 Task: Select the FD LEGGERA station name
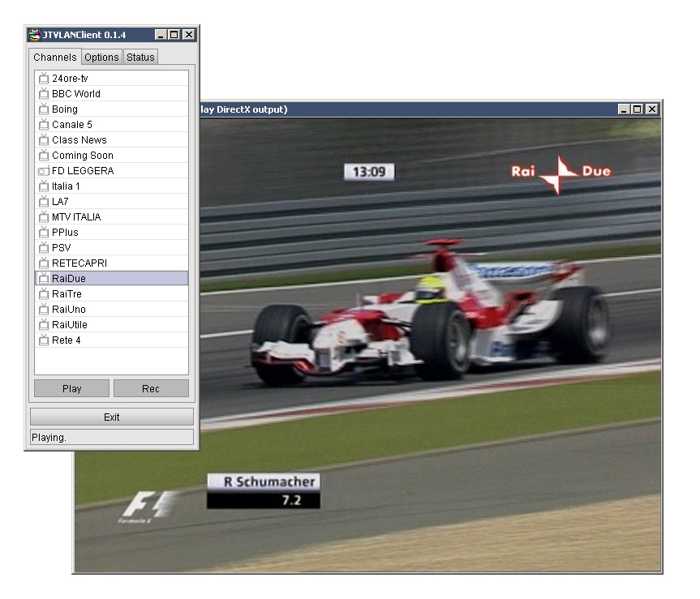click(83, 171)
